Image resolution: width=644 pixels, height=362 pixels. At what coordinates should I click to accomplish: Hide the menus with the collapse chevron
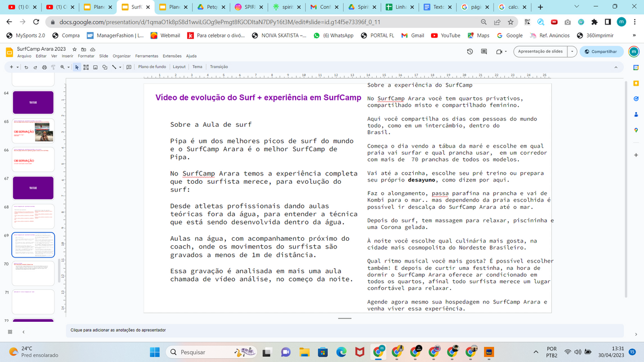coord(616,67)
